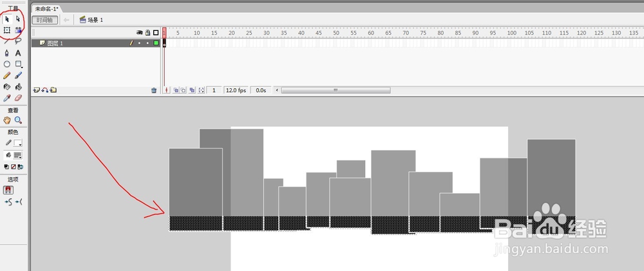Toggle Snap to Objects magnet option
The height and width of the screenshot is (271, 644).
pyautogui.click(x=8, y=190)
